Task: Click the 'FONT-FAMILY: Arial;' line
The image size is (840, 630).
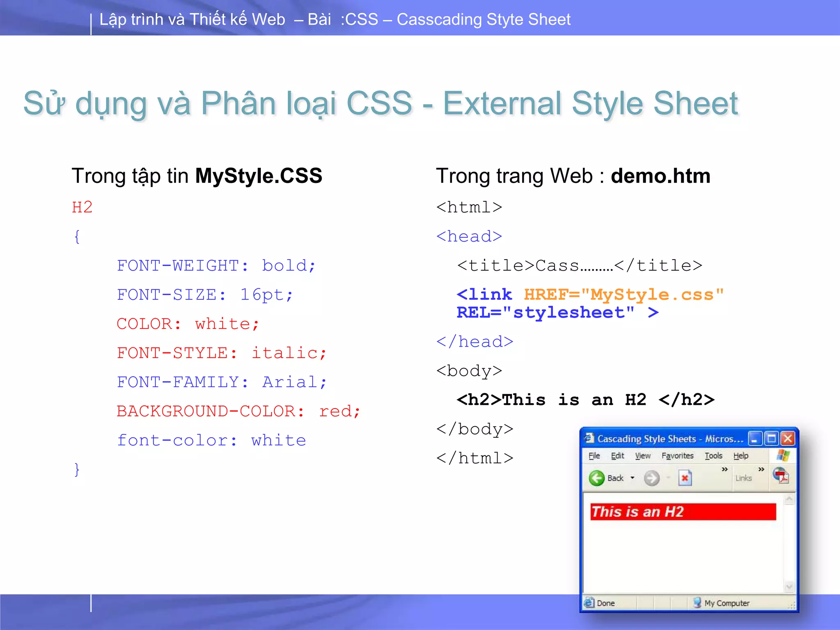Action: point(221,382)
